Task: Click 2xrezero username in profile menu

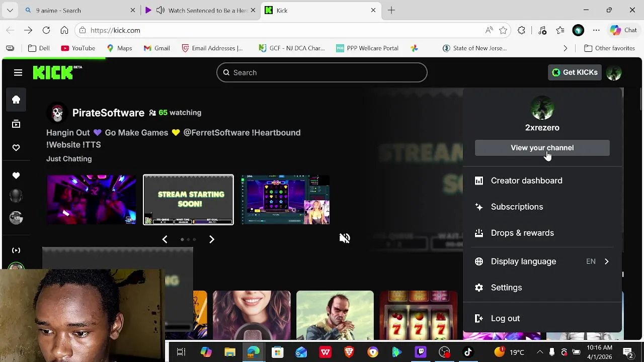Action: coord(542,128)
